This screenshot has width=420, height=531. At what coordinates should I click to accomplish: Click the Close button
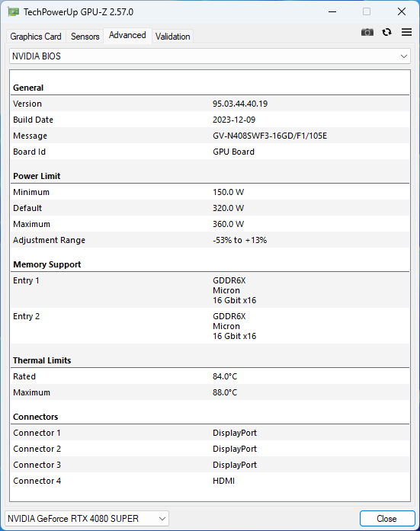pyautogui.click(x=387, y=519)
